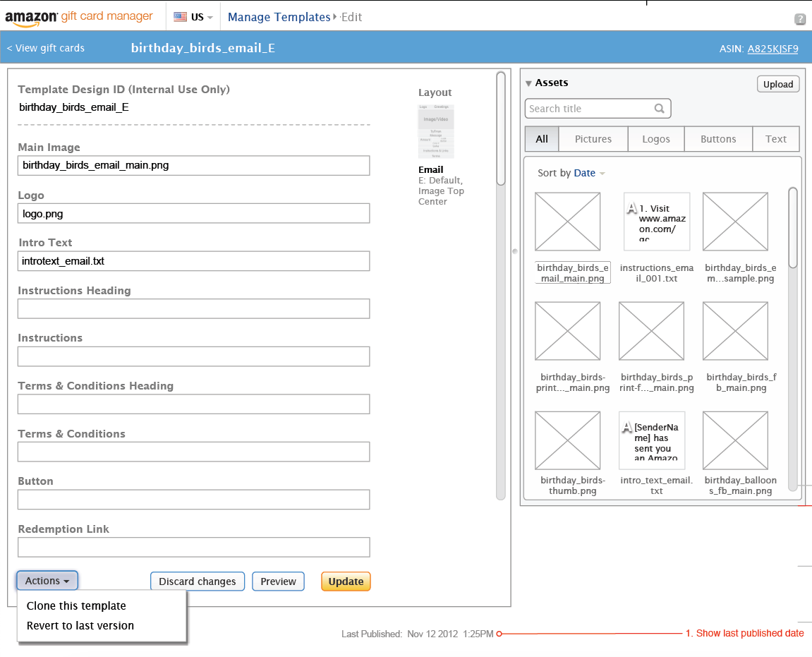This screenshot has width=812, height=657.
Task: Open the Sort by Date dropdown
Action: pos(589,173)
